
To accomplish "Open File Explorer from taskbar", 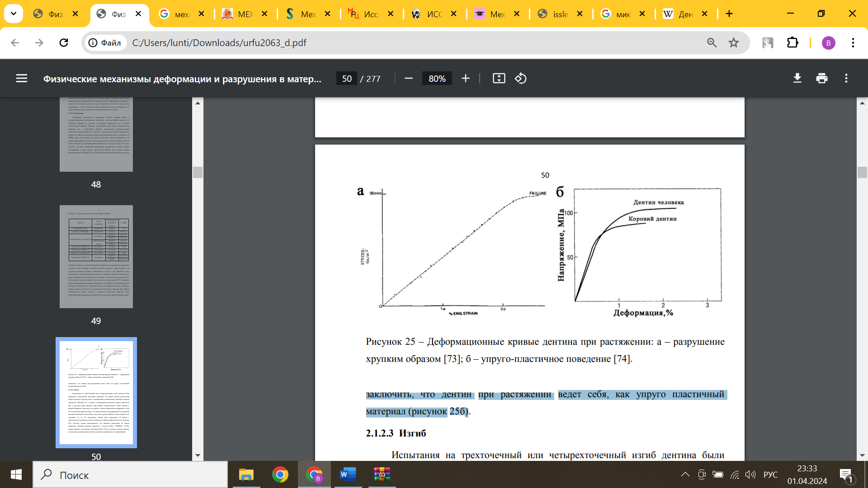I will tap(246, 474).
